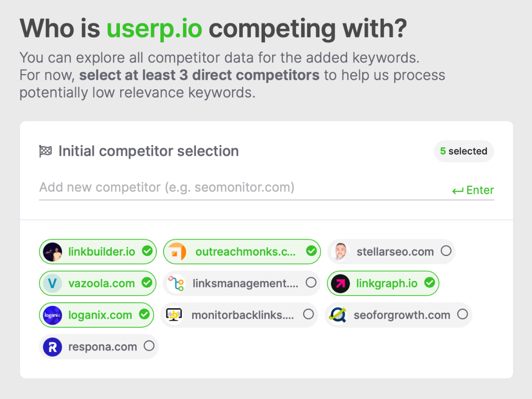Uncheck loganix.com green checkmark
Image resolution: width=532 pixels, height=399 pixels.
[x=144, y=314]
